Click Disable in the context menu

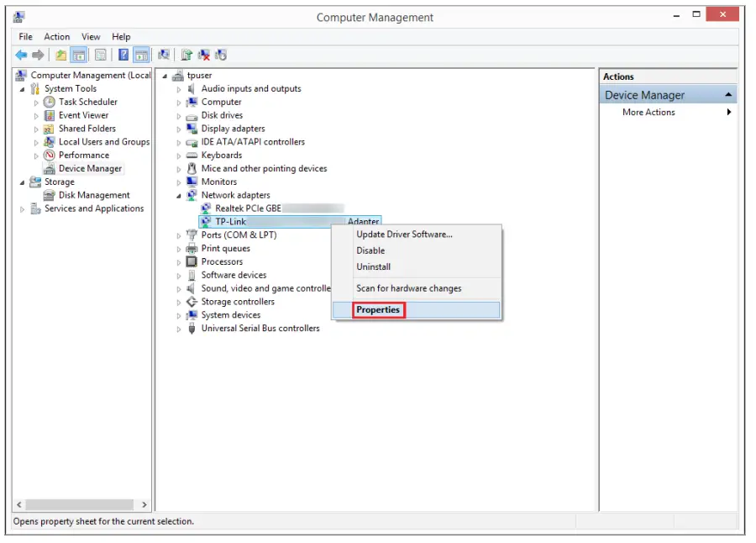coord(370,250)
